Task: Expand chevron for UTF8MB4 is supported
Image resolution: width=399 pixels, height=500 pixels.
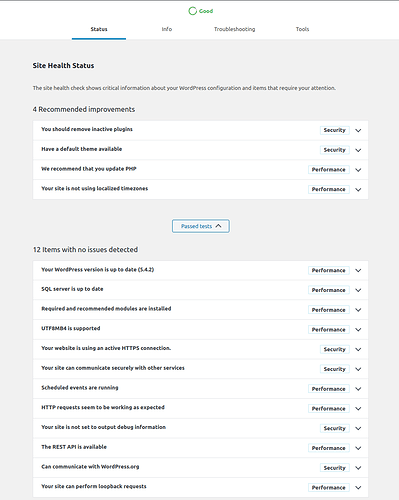Action: tap(358, 329)
